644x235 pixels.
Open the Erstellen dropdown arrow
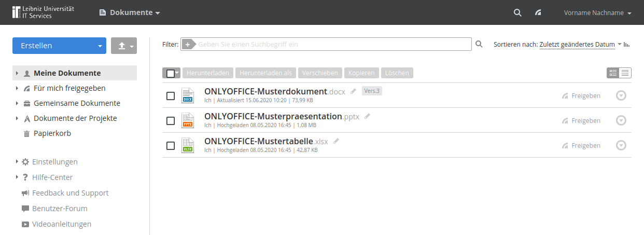point(100,46)
